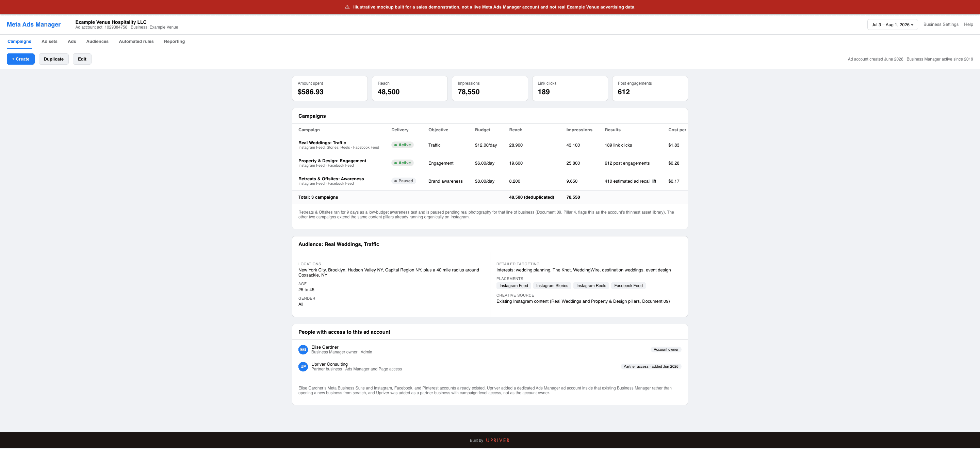Open the Retreats & Offsites: Awareness campaign
This screenshot has width=980, height=449.
pyautogui.click(x=331, y=179)
